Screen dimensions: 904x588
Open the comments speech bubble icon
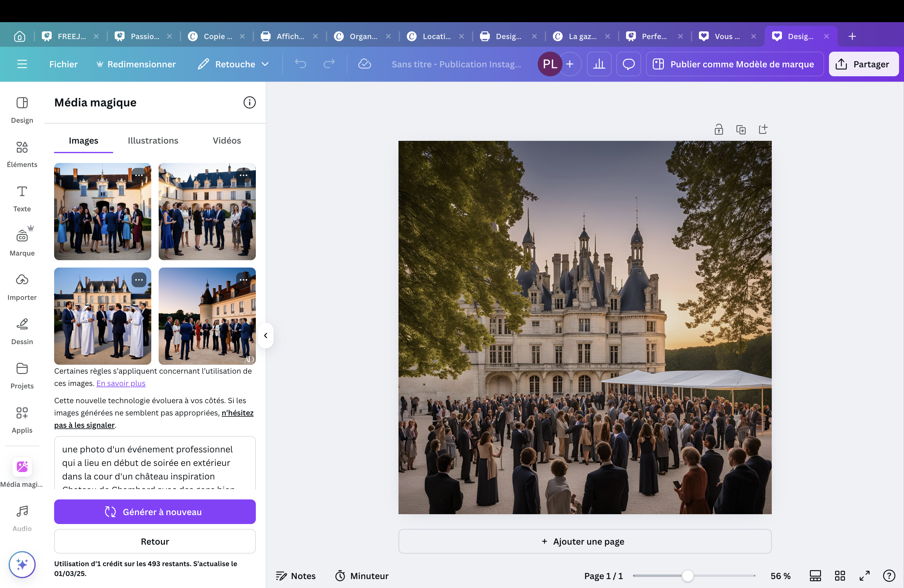click(628, 64)
